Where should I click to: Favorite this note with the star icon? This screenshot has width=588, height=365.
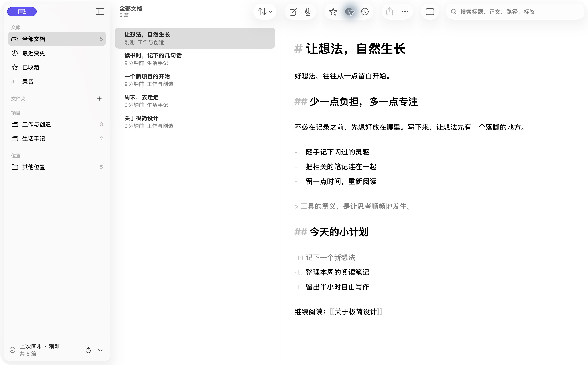click(x=333, y=12)
